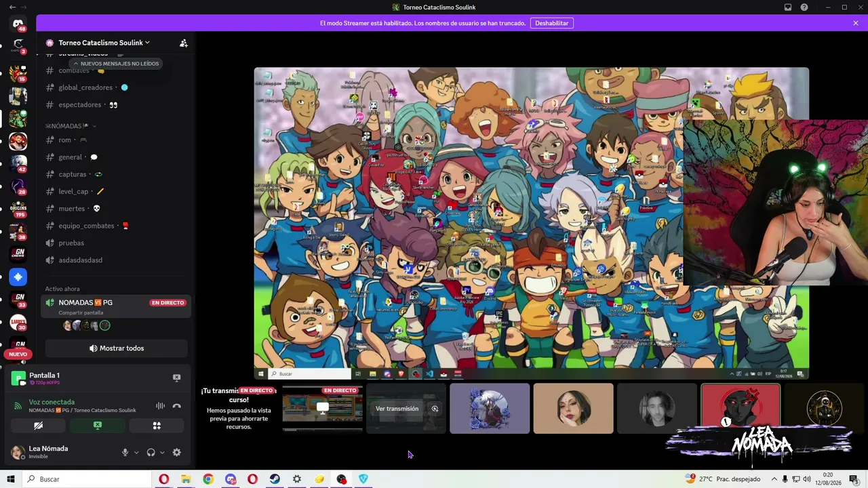Toggle headphone deafen
Image resolution: width=868 pixels, height=488 pixels.
point(151,452)
